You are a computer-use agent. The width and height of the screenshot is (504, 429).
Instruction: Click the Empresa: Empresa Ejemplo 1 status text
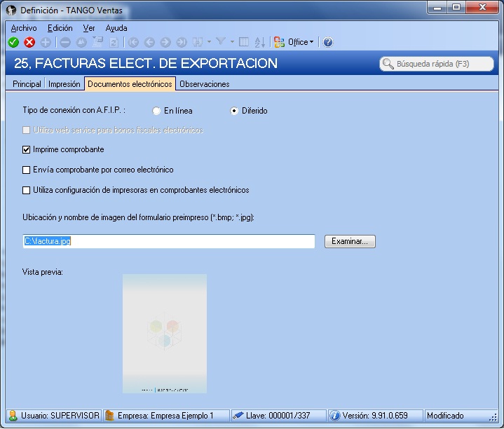click(165, 416)
